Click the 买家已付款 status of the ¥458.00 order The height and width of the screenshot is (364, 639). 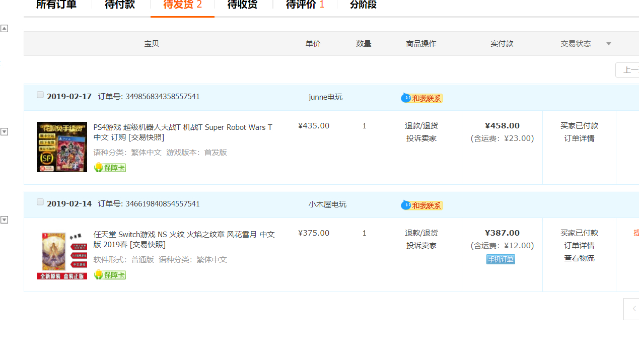(579, 126)
